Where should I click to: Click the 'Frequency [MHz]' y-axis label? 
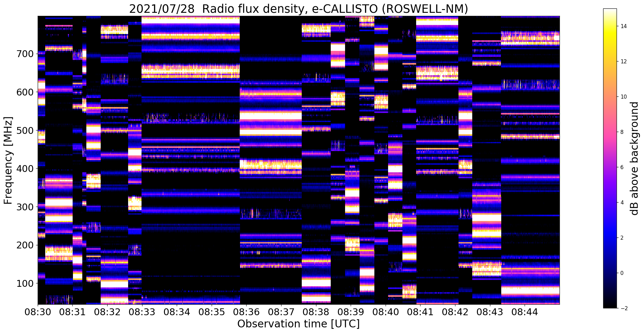click(x=8, y=160)
